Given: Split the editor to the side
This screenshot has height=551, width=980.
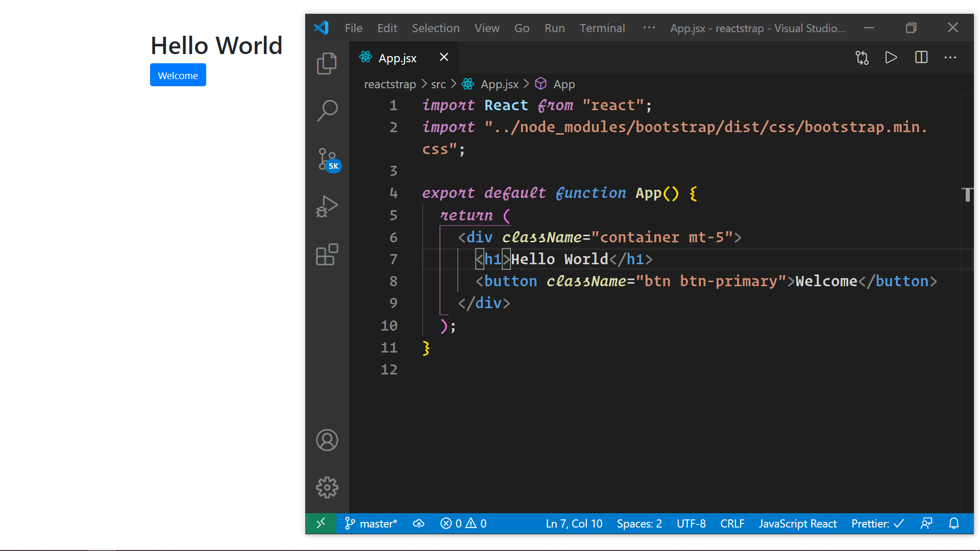Looking at the screenshot, I should [920, 57].
